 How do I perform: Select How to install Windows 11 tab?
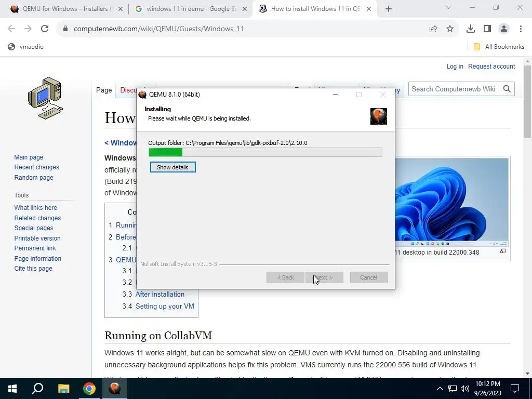[314, 9]
